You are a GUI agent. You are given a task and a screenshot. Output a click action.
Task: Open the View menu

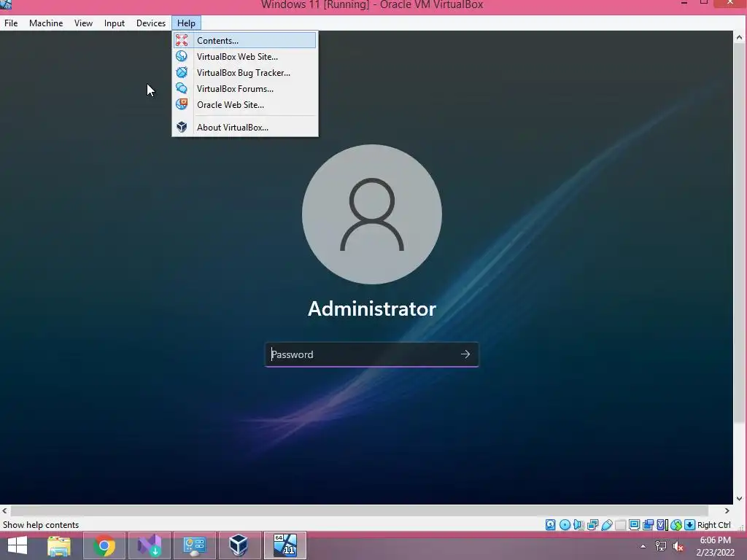(x=83, y=23)
